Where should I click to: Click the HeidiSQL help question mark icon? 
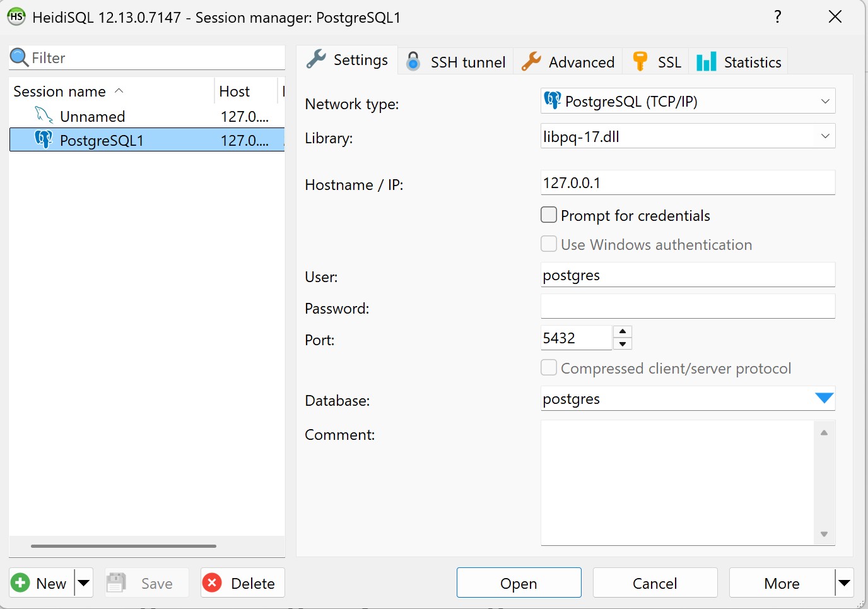pos(778,17)
